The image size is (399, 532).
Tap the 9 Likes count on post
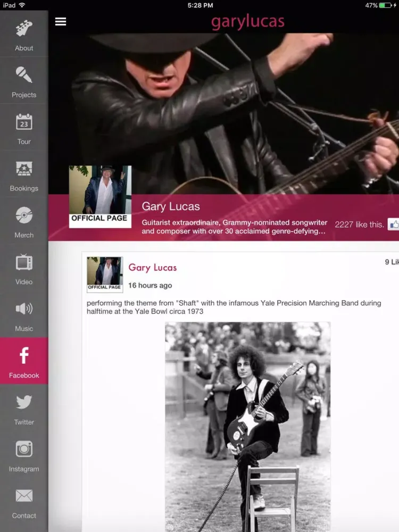(x=392, y=262)
